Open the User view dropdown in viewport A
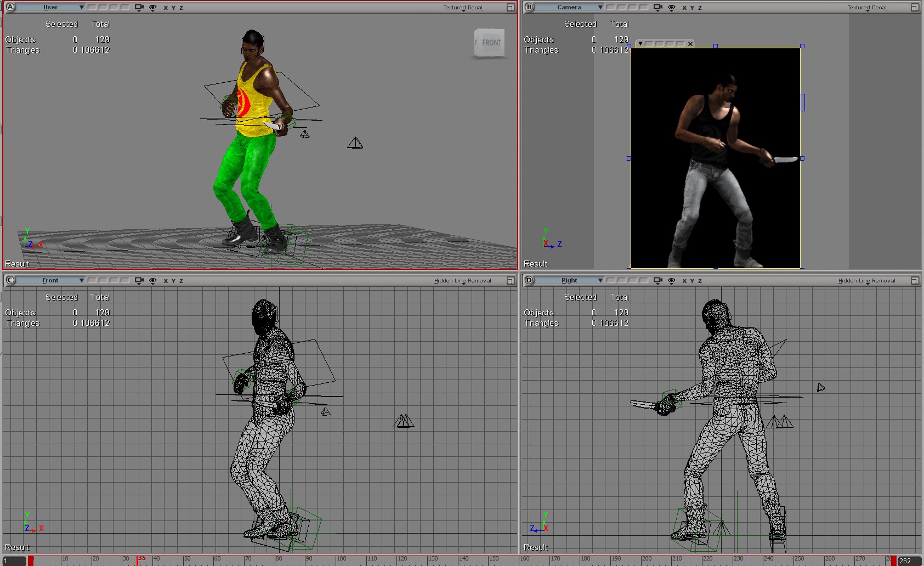924x566 pixels. click(x=50, y=7)
